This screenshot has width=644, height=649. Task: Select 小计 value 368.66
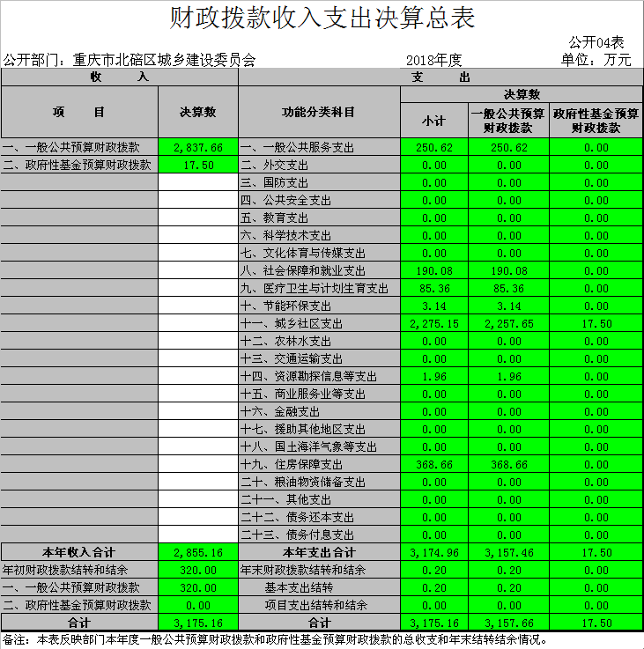point(434,464)
